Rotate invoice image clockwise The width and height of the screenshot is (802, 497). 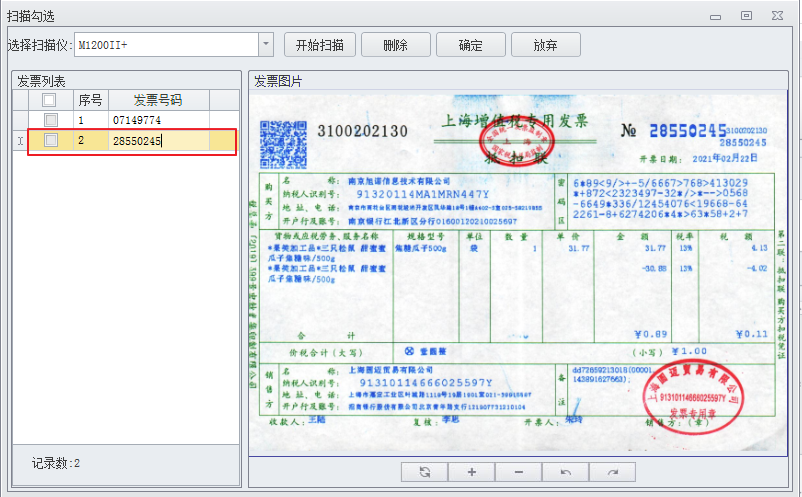(x=613, y=472)
